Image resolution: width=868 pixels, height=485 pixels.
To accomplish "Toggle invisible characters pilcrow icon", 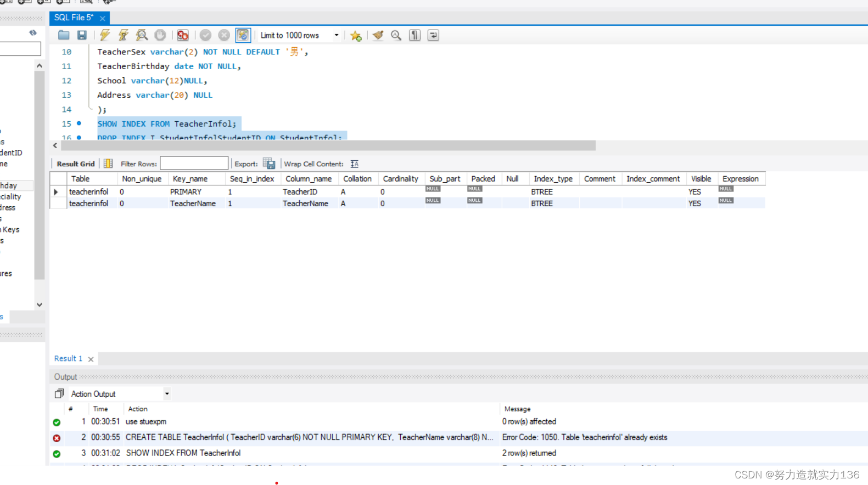I will [415, 35].
